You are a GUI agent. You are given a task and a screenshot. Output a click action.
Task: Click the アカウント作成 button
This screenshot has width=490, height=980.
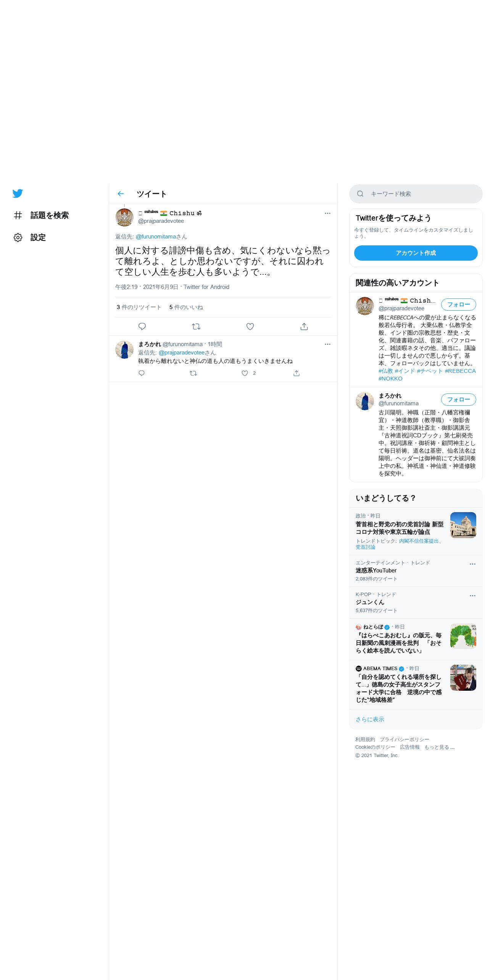coord(416,253)
